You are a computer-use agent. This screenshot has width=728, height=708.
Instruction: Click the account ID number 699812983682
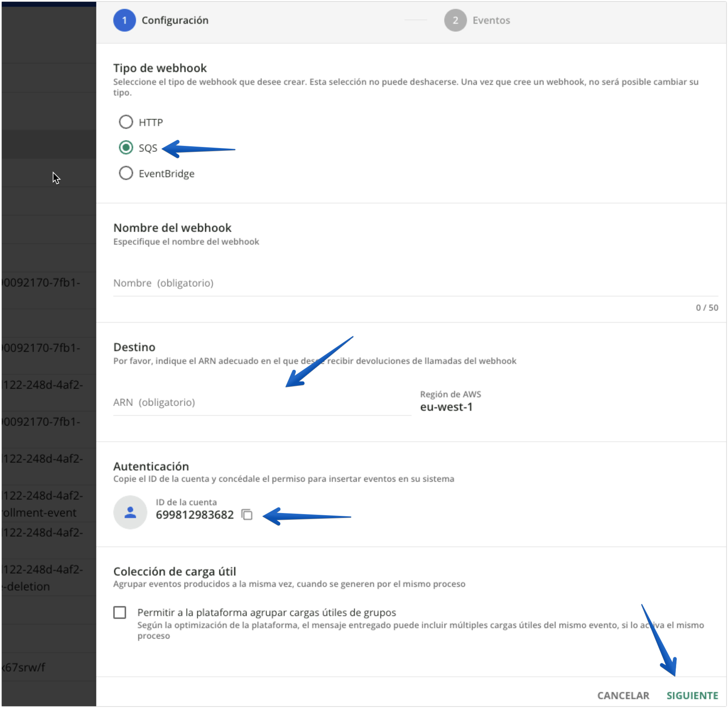(195, 515)
